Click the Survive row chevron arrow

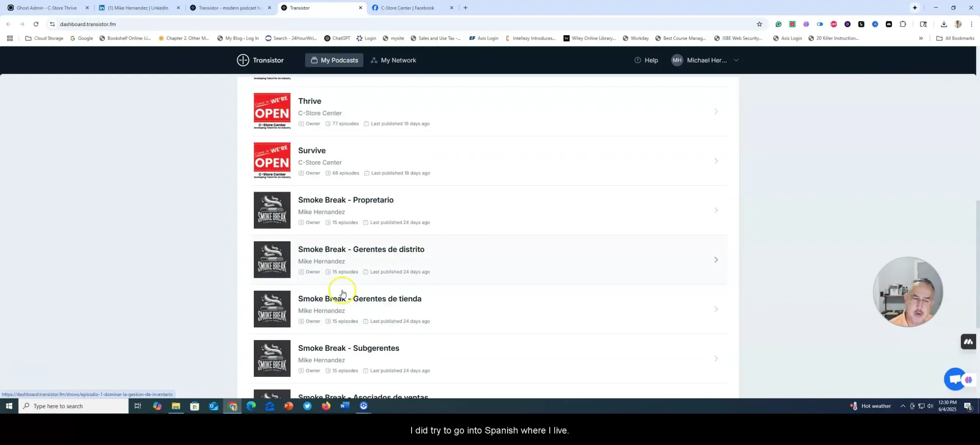click(716, 161)
